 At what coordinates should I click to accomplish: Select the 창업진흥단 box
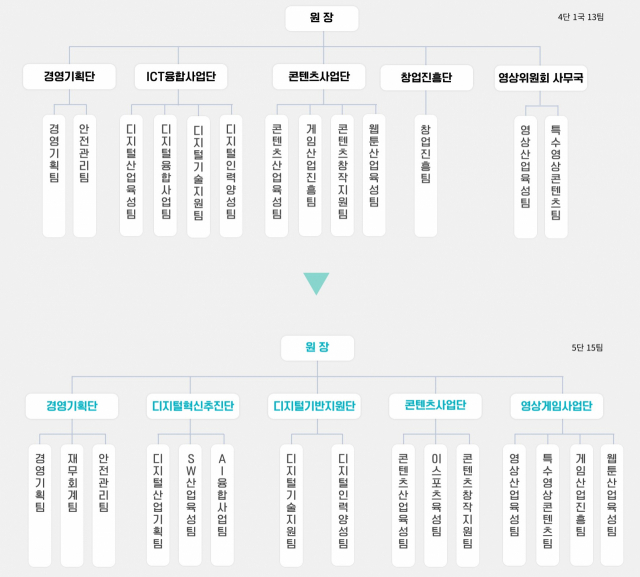tap(427, 78)
